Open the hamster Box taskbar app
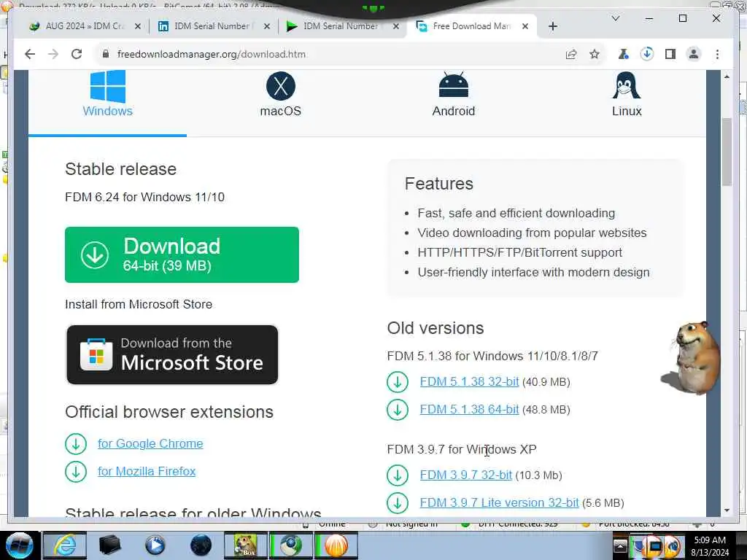Screen dimensions: 747x560 (x=245, y=545)
